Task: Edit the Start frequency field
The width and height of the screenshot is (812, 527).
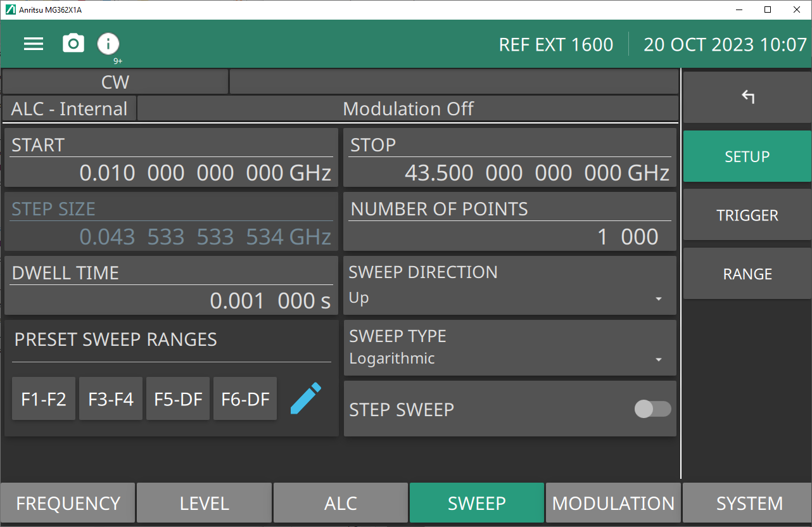Action: tap(171, 172)
